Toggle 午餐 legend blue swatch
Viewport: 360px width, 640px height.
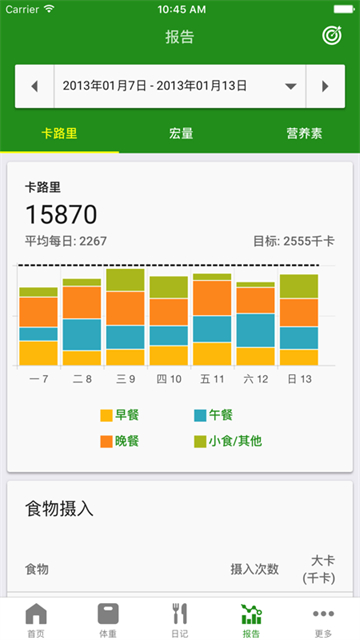coord(200,416)
